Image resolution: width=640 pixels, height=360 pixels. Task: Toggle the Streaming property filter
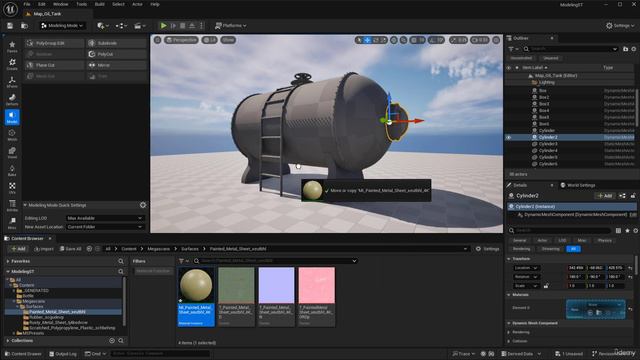(551, 249)
